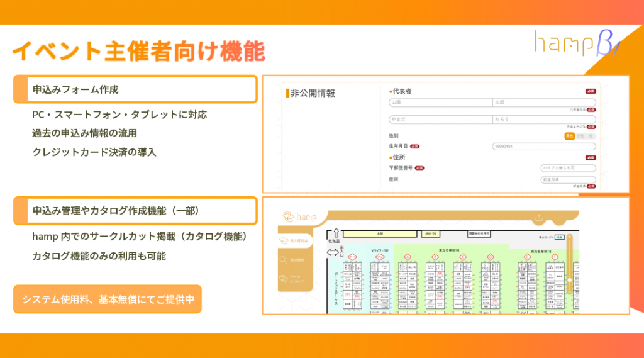Image resolution: width=644 pixels, height=358 pixels.
Task: Select 女性 in the gender toggle
Action: click(x=580, y=136)
